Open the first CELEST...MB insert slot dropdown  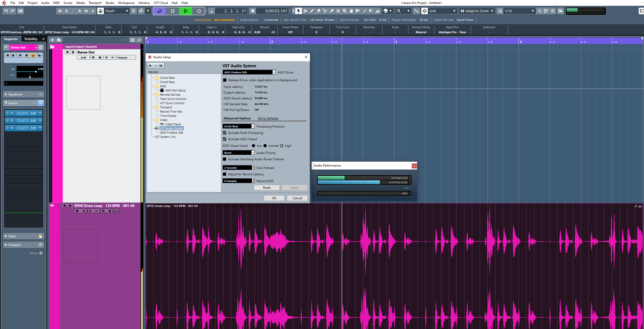coord(40,113)
